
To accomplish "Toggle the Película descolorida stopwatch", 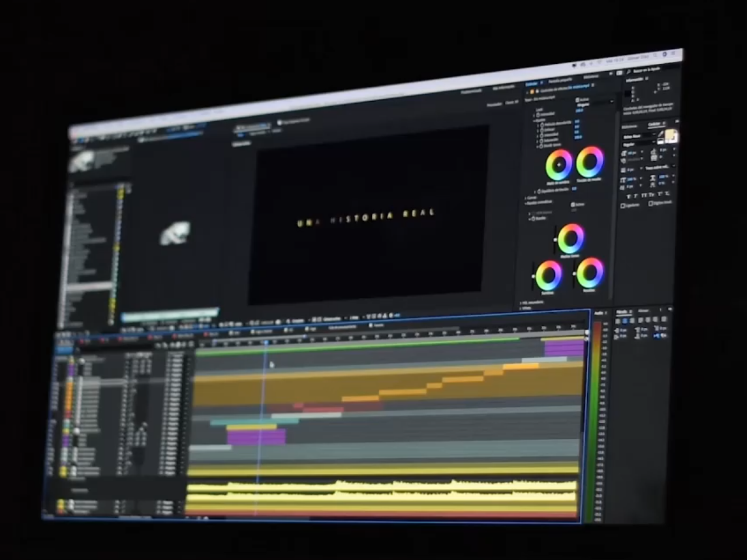I will 542,125.
